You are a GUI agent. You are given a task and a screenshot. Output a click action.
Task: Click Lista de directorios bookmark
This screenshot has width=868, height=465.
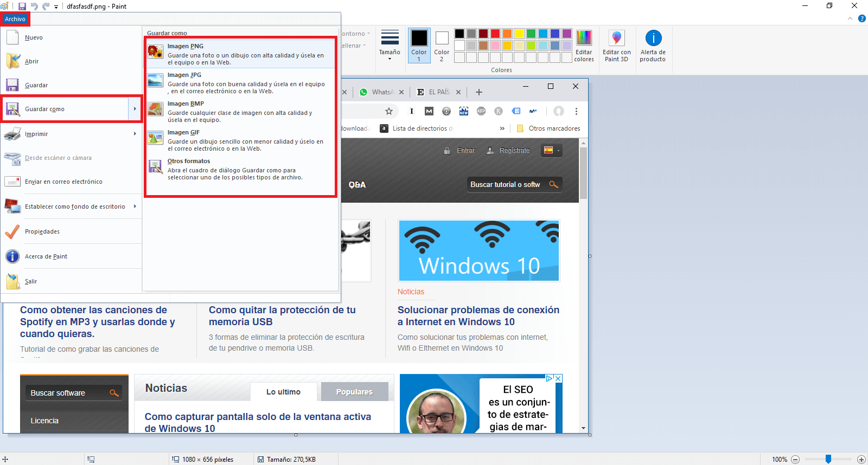point(417,128)
